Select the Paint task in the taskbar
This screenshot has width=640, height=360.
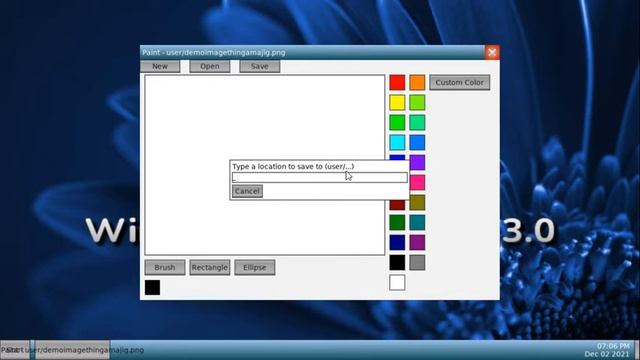coord(72,350)
